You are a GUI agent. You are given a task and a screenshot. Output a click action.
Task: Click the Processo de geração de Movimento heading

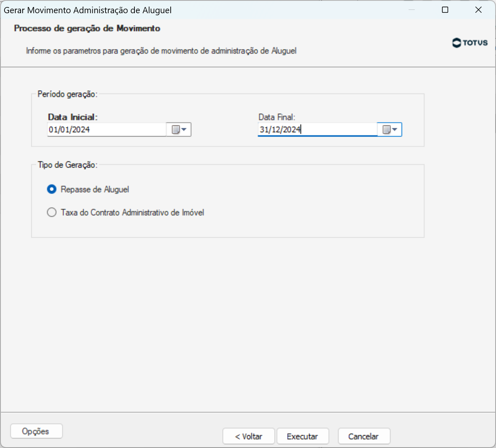tap(87, 28)
